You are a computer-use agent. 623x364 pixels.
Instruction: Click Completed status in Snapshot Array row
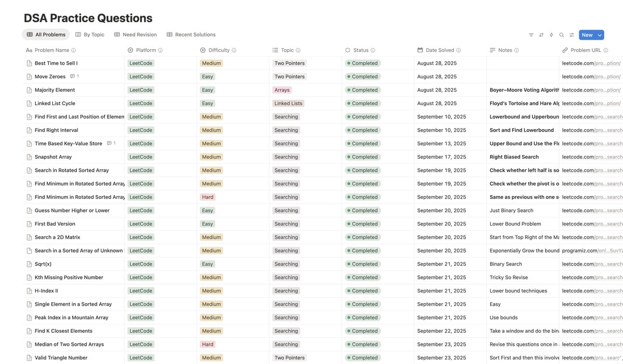362,157
